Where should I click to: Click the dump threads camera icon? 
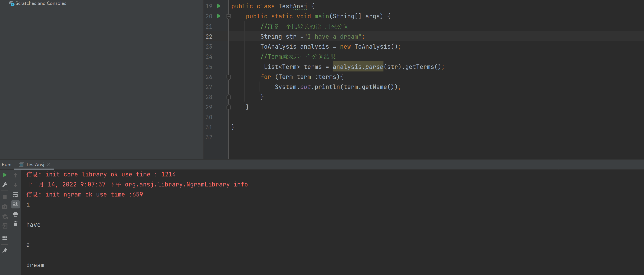click(x=5, y=207)
